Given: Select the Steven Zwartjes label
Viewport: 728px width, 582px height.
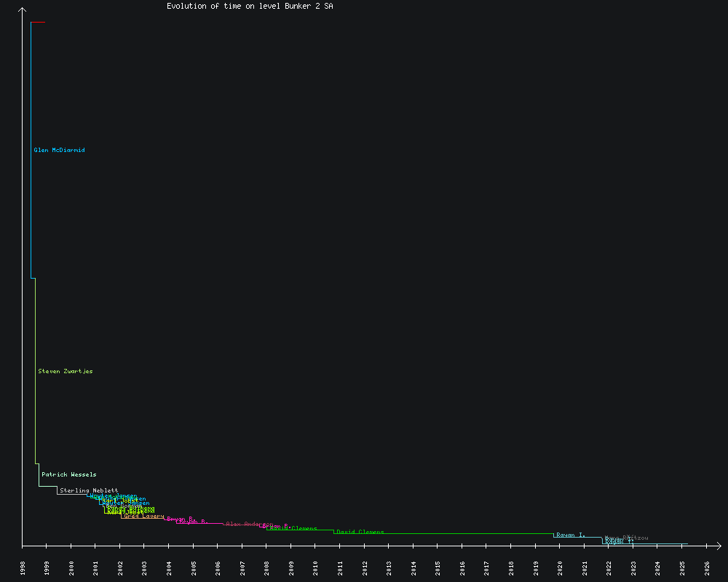Looking at the screenshot, I should (66, 372).
